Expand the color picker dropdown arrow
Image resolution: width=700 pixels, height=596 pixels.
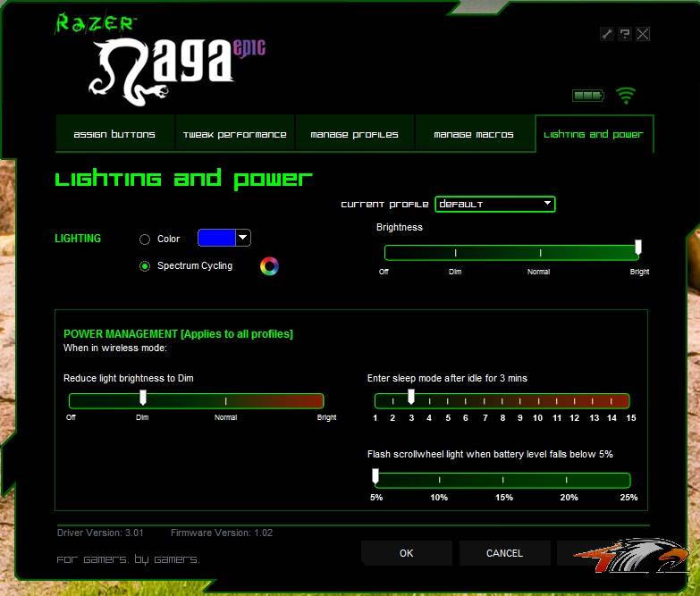tap(243, 238)
